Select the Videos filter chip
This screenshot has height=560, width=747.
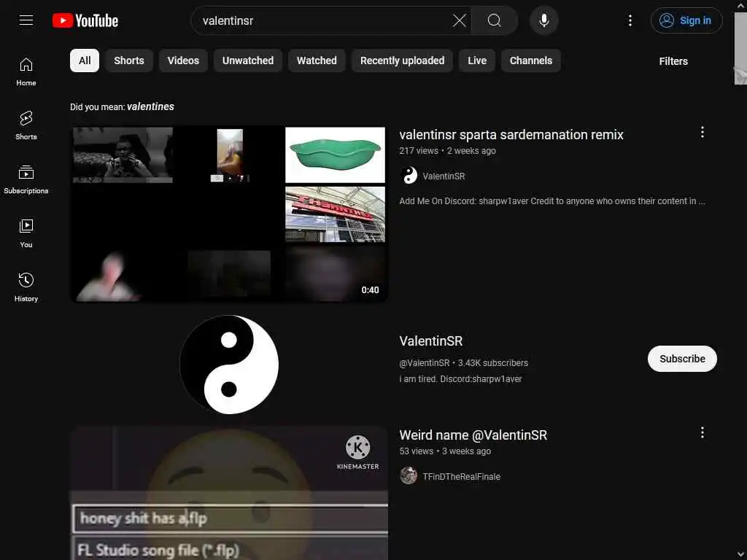(183, 61)
